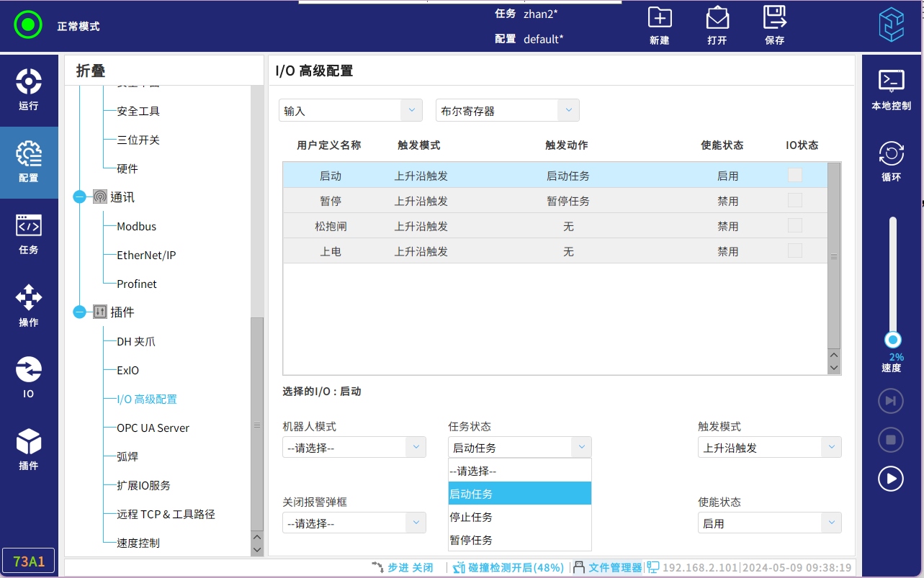Viewport: 924px width, 578px height.
Task: Expand the 机器人模式 dropdown
Action: 354,447
